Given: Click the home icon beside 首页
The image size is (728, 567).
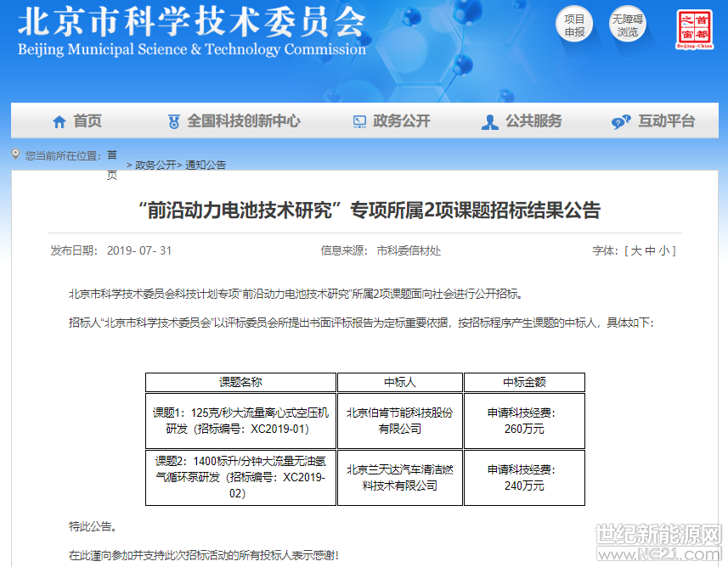Looking at the screenshot, I should (59, 122).
